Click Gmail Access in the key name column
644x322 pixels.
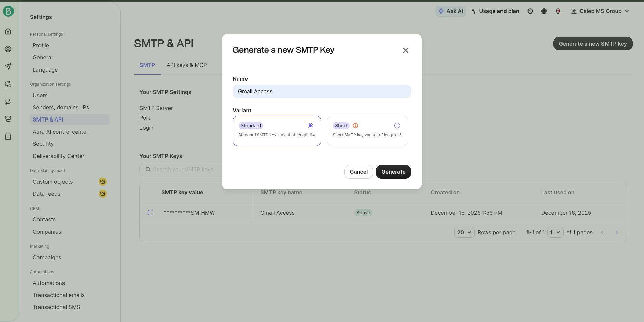[x=278, y=213]
